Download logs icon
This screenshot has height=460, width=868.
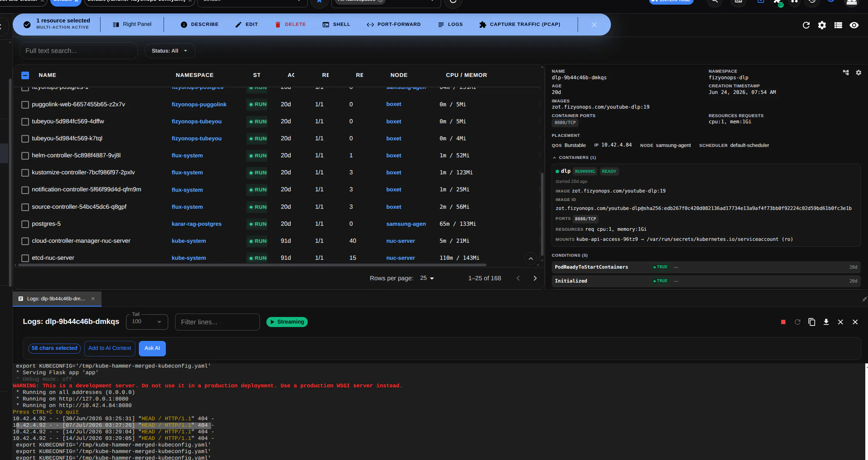click(826, 322)
